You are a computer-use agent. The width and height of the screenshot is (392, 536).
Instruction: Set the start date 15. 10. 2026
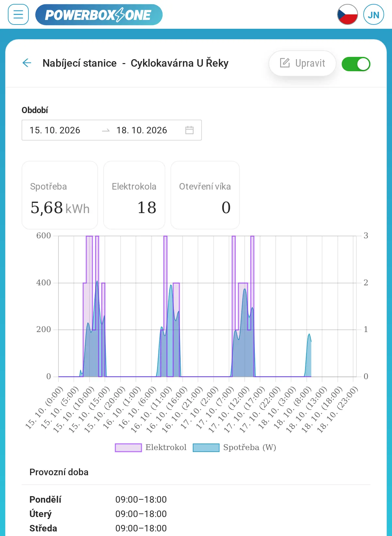pyautogui.click(x=55, y=130)
